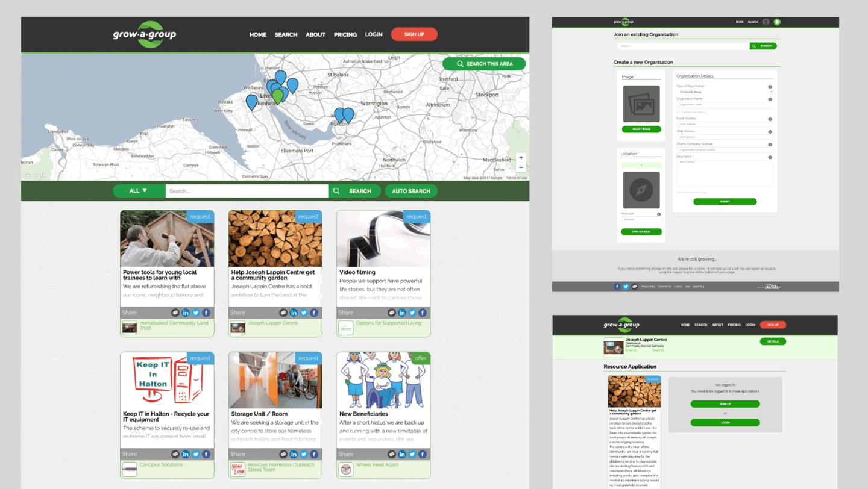The height and width of the screenshot is (489, 868).
Task: Open the Video filming card title
Action: 357,272
